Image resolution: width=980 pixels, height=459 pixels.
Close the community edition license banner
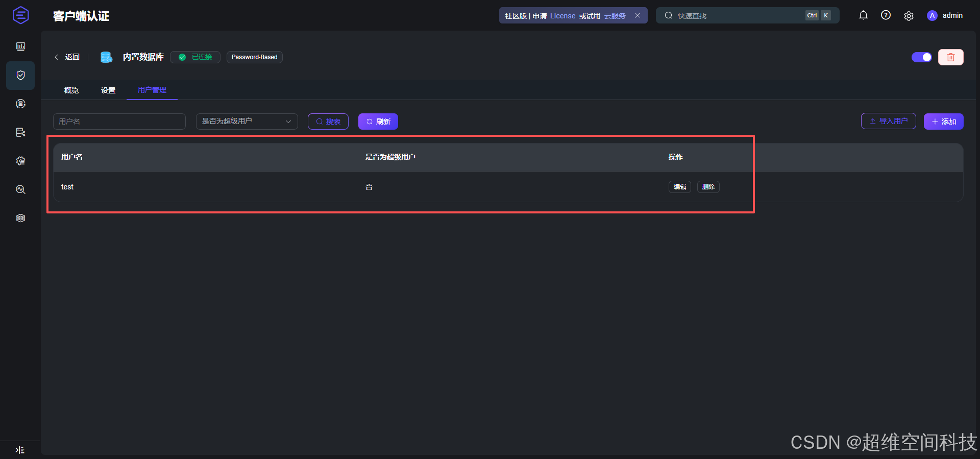638,15
